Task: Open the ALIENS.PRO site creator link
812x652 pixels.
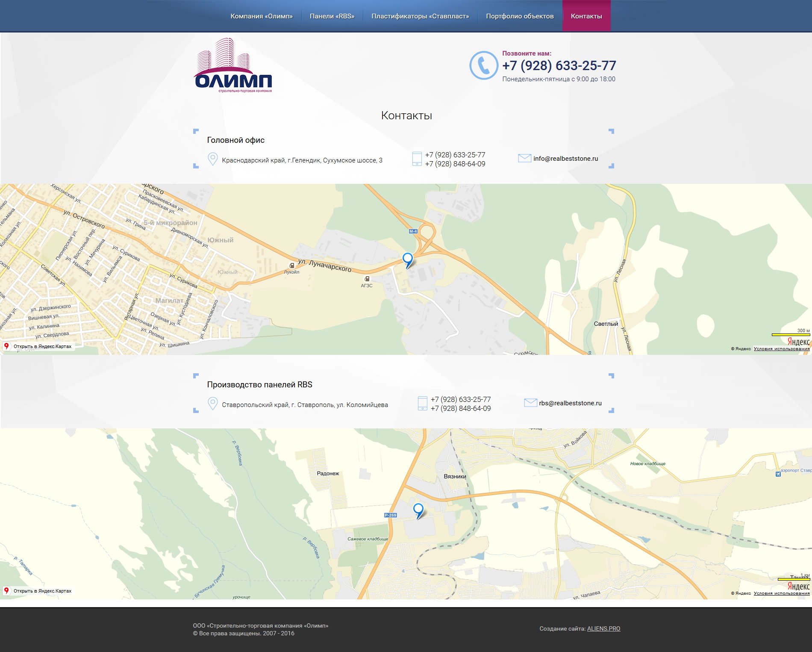Action: pyautogui.click(x=603, y=628)
